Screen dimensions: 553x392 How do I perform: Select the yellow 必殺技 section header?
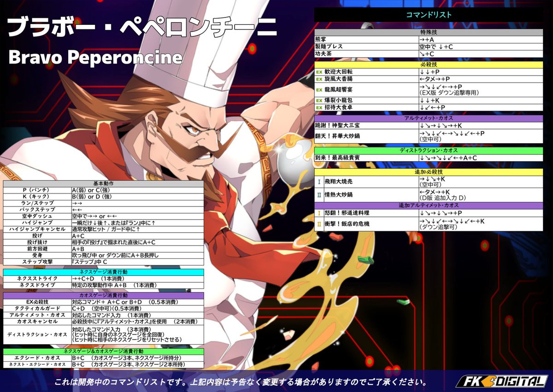[429, 64]
